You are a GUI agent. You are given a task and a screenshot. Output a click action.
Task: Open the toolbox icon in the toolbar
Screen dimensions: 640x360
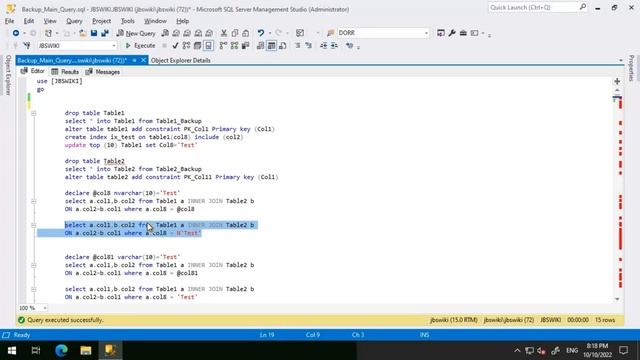pyautogui.click(x=463, y=33)
